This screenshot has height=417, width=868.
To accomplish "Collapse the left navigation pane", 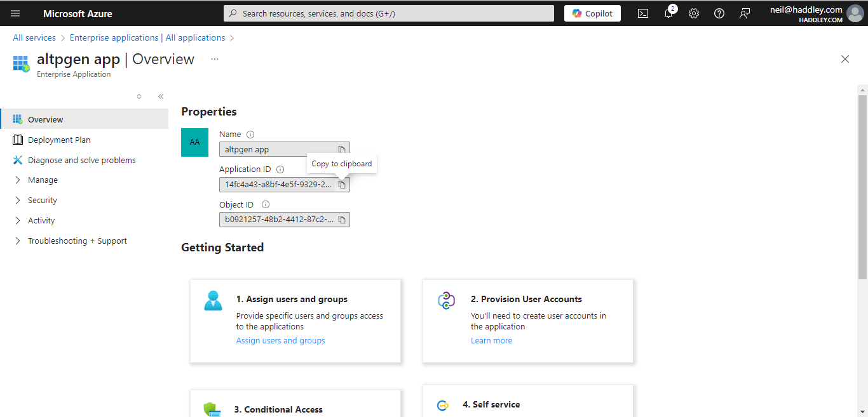I will coord(161,96).
